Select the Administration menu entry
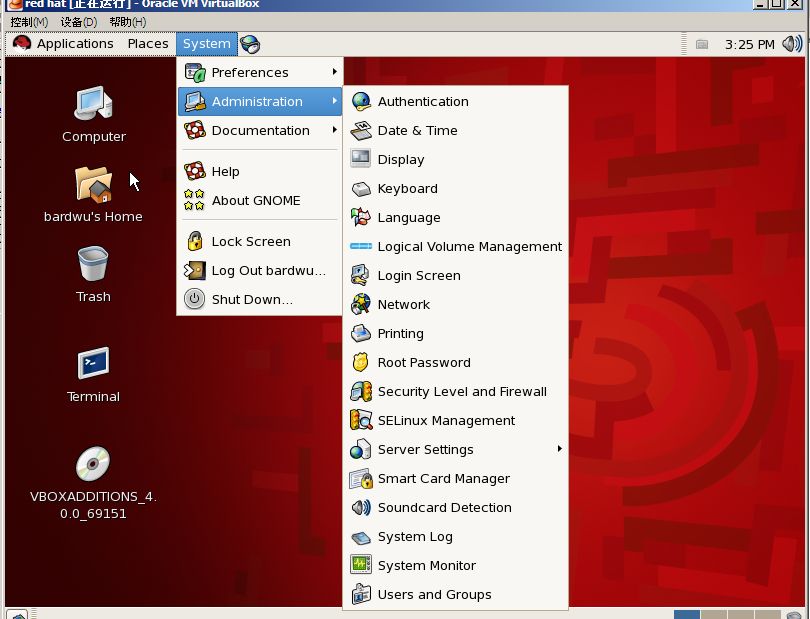Viewport: 810px width, 619px height. pyautogui.click(x=260, y=101)
